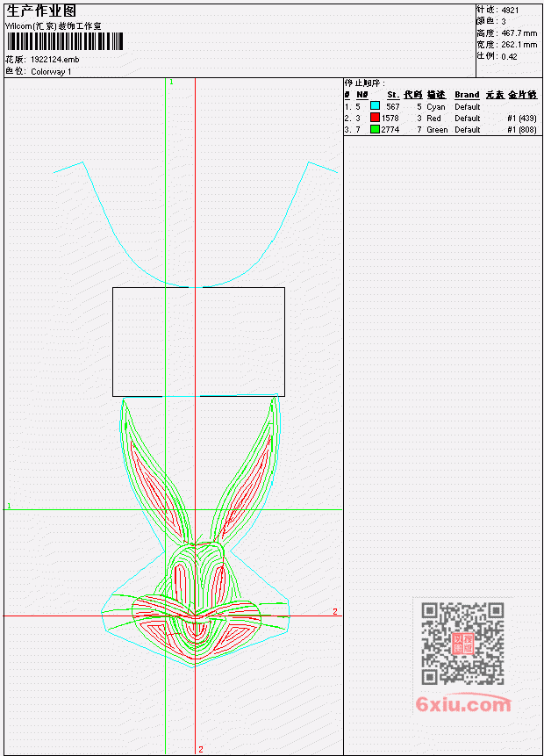The height and width of the screenshot is (756, 544).
Task: Select stitch count 1578 in Red row
Action: [390, 119]
